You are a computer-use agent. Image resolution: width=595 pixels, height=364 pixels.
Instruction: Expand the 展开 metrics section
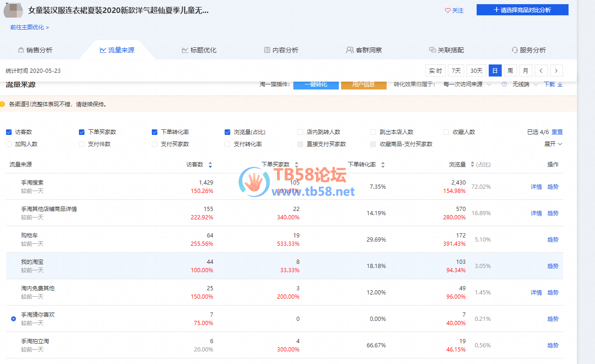[x=553, y=144]
